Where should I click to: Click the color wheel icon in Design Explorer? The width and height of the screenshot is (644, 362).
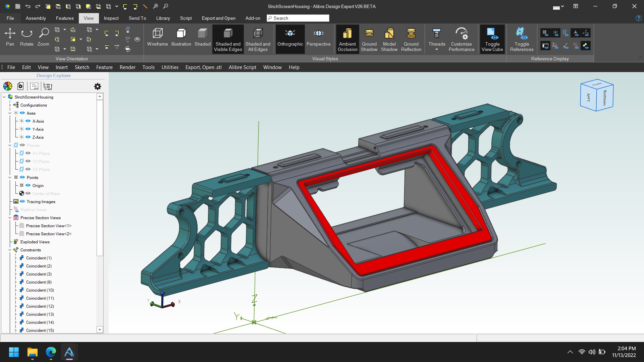[x=8, y=86]
